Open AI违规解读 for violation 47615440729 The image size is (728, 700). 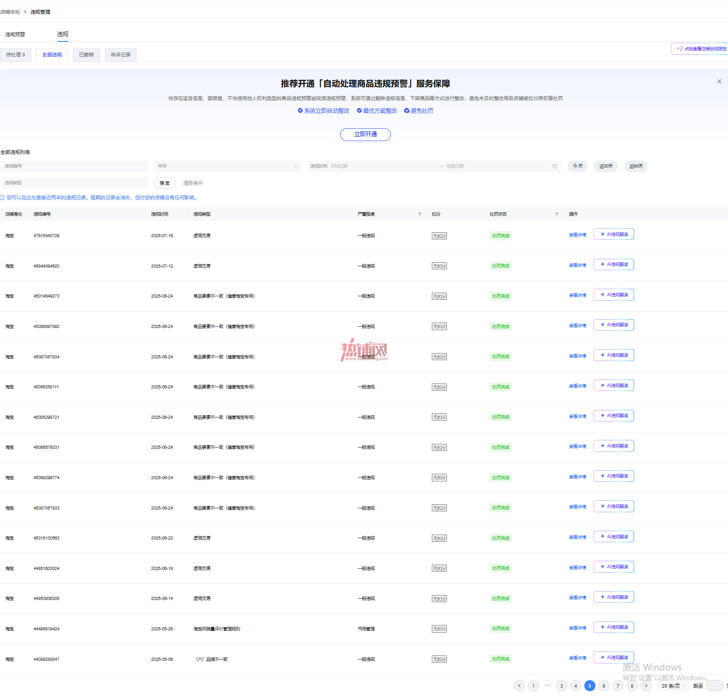pos(614,234)
